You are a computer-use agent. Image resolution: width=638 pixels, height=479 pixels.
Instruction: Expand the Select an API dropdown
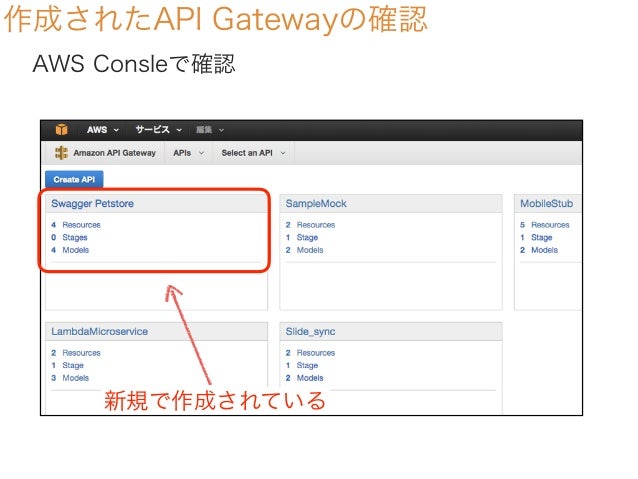(253, 153)
